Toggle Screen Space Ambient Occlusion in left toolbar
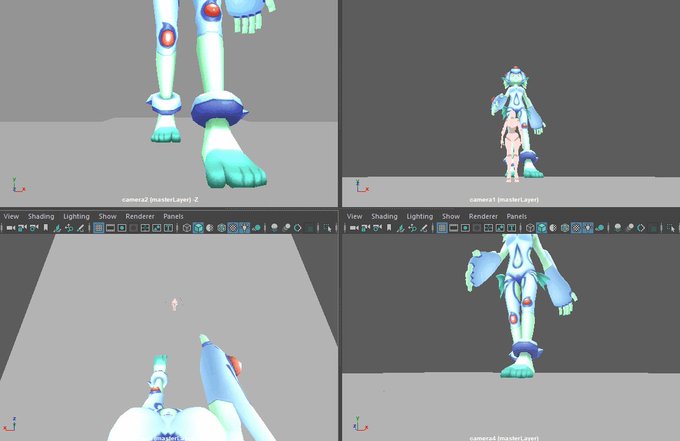 point(274,228)
